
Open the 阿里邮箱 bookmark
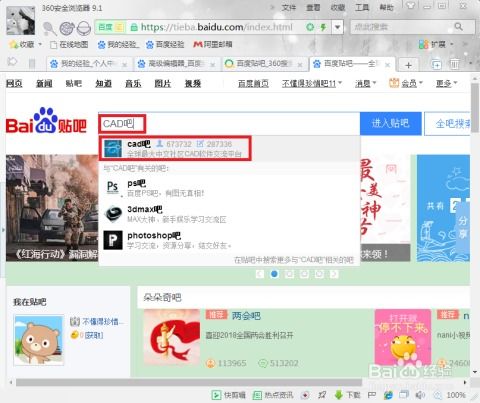213,44
